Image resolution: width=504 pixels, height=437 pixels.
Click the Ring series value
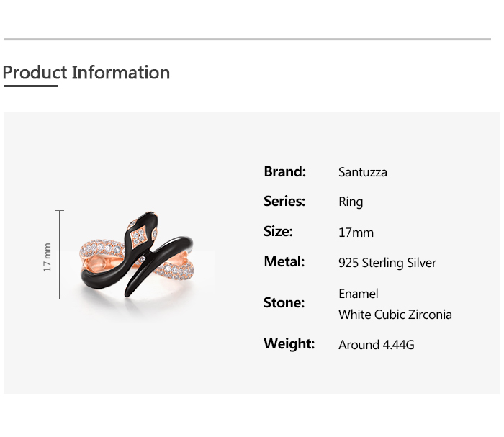[351, 202]
